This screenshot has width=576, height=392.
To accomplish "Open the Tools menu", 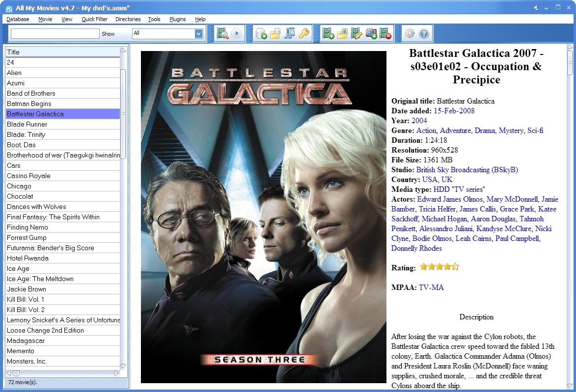I will pyautogui.click(x=154, y=19).
